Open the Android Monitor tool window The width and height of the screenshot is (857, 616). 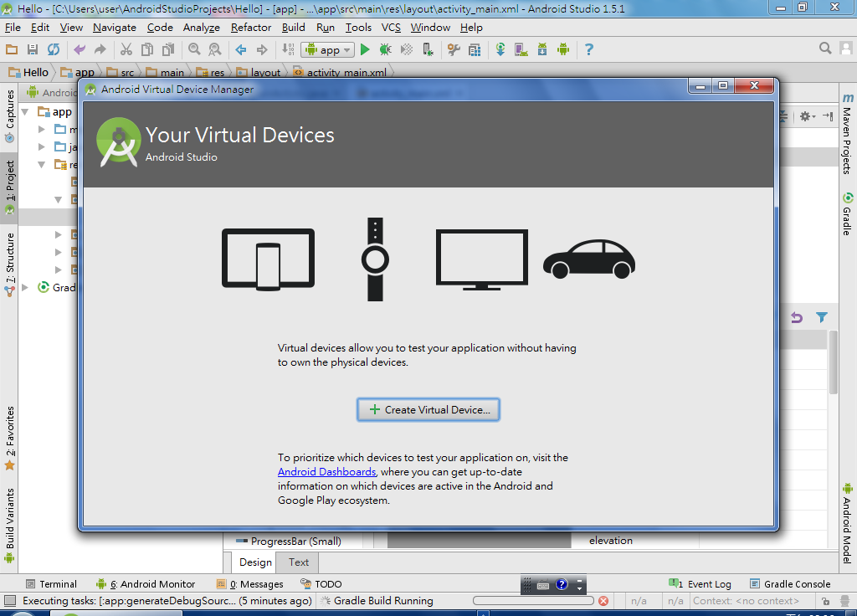(x=146, y=583)
